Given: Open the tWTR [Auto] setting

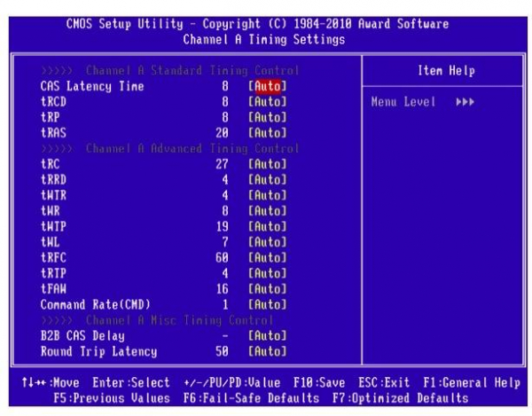Looking at the screenshot, I should 268,195.
